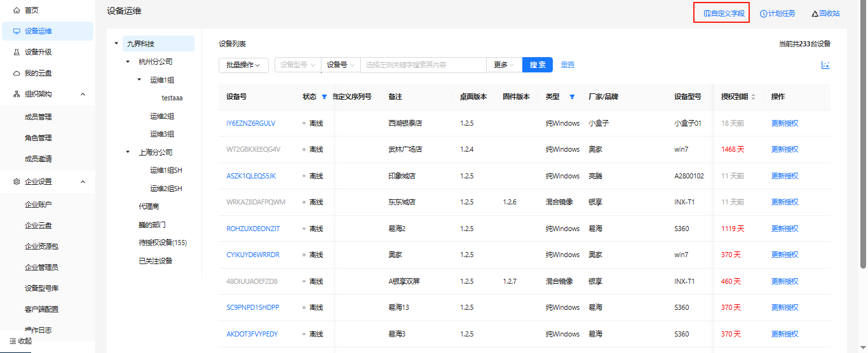Collapse the 运维1组 tree caret
Image resolution: width=868 pixels, height=353 pixels.
click(139, 80)
